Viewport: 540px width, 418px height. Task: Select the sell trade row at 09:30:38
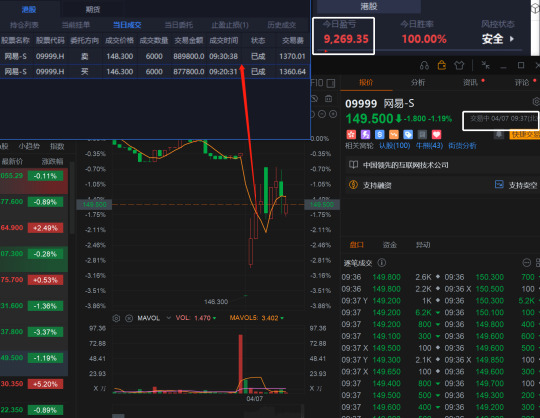(x=155, y=56)
